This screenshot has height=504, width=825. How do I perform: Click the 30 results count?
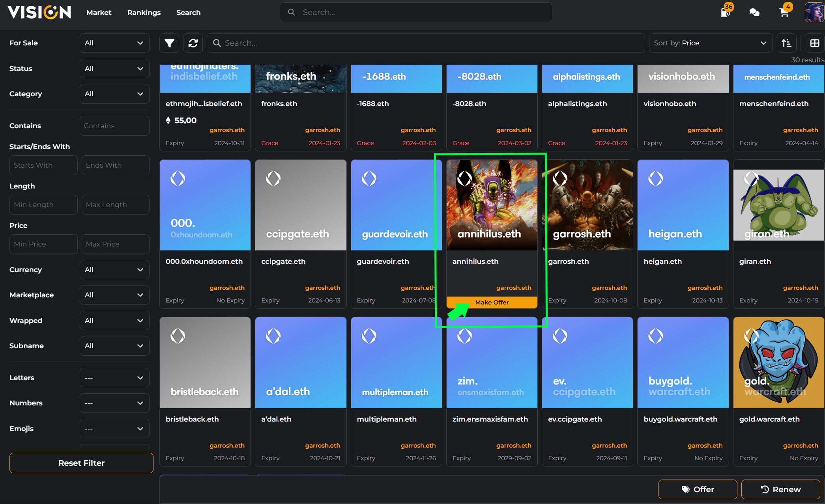click(807, 60)
